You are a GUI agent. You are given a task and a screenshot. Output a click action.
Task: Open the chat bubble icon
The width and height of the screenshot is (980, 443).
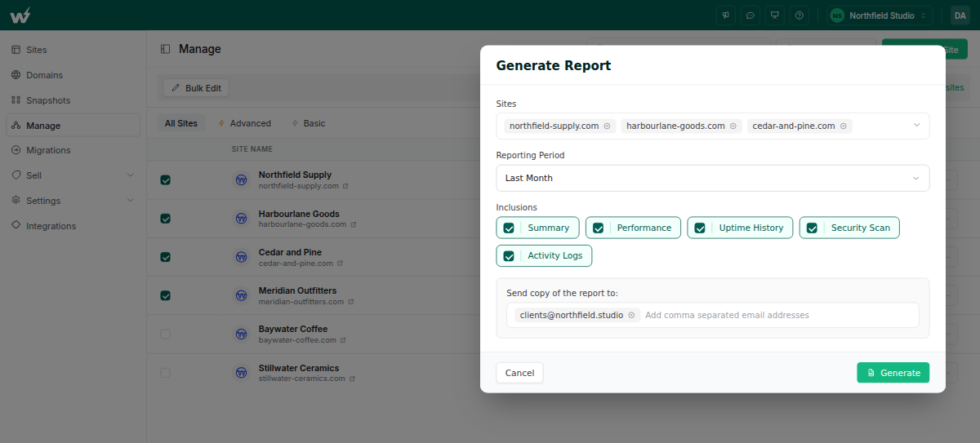[750, 15]
